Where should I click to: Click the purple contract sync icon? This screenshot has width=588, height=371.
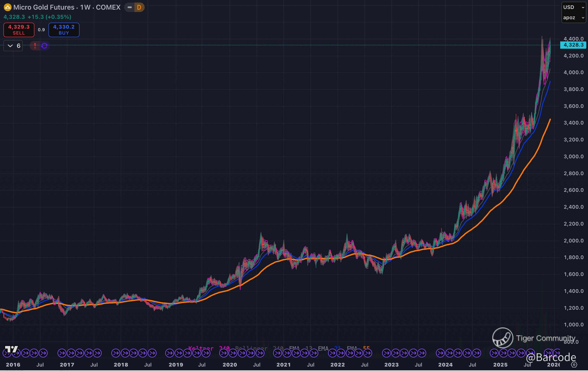44,46
